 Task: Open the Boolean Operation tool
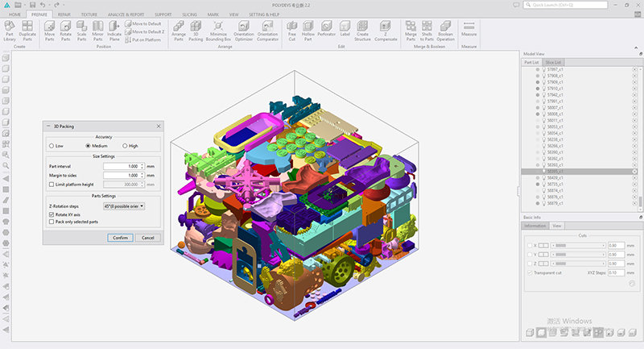point(446,31)
